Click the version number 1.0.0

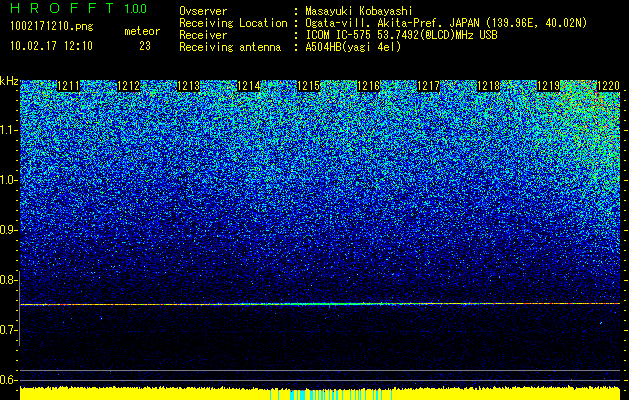coord(135,8)
